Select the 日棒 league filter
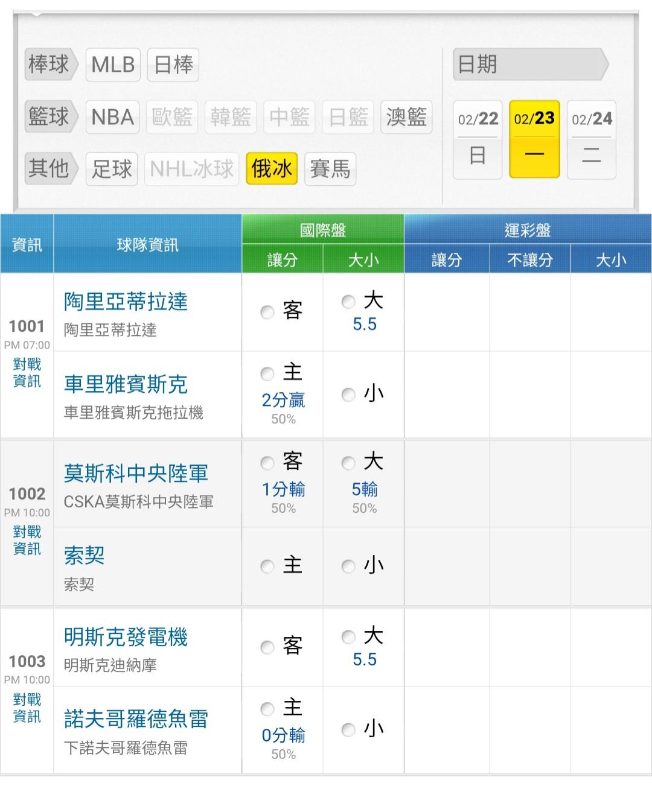 coord(173,65)
